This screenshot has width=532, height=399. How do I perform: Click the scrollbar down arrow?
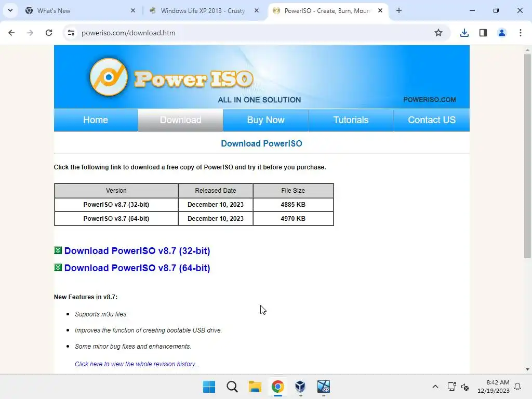point(527,369)
